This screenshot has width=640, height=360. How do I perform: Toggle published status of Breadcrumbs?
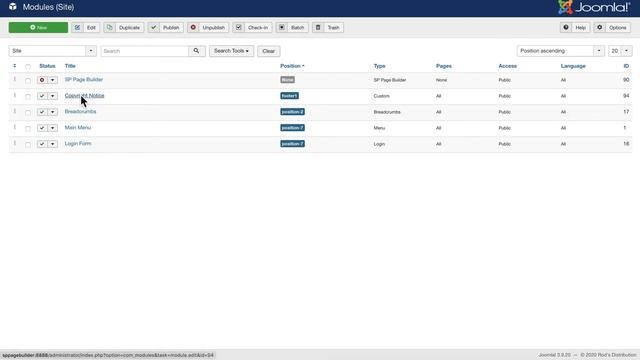pyautogui.click(x=42, y=112)
